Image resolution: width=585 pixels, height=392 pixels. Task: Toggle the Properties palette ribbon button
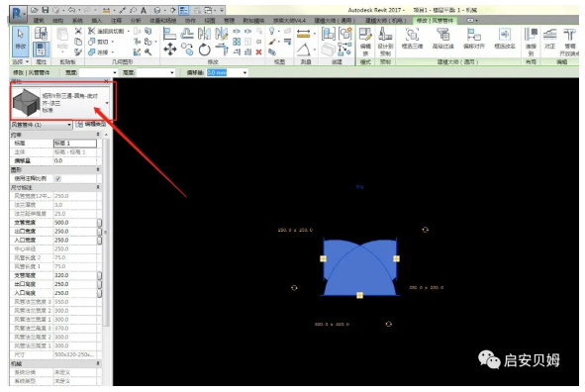pyautogui.click(x=41, y=49)
